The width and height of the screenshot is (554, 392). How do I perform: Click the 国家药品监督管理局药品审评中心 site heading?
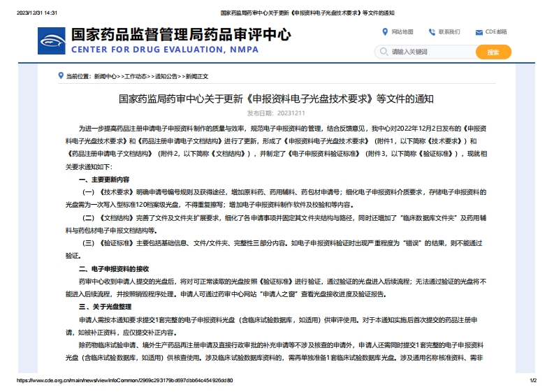pos(181,34)
